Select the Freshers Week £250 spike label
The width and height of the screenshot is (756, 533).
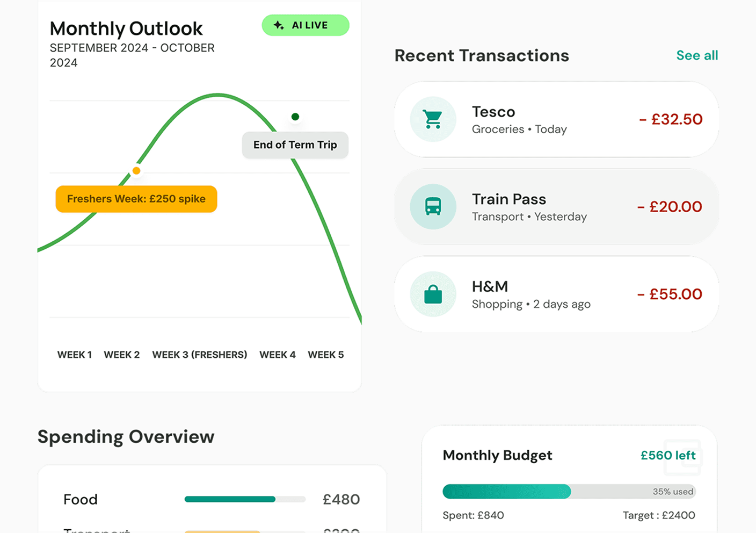click(x=136, y=199)
